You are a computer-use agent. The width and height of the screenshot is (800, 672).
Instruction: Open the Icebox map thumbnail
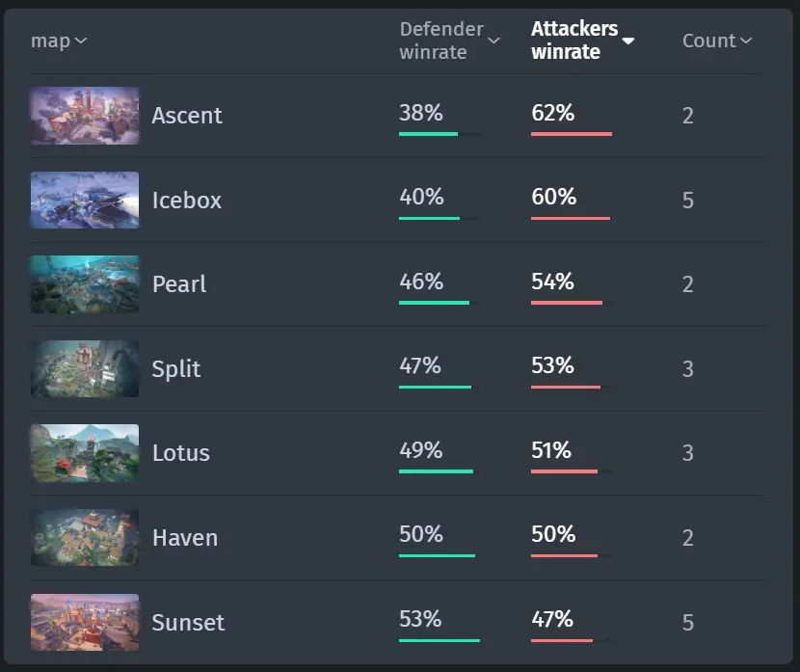coord(85,200)
